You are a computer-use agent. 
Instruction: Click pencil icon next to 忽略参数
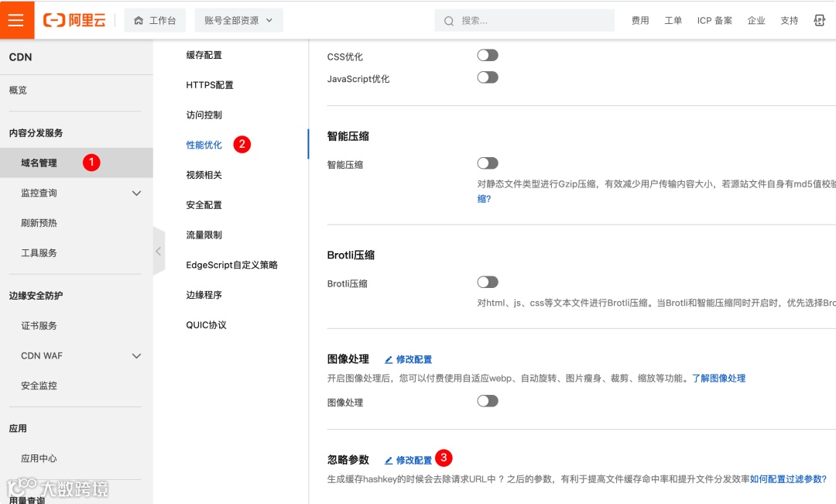pyautogui.click(x=389, y=461)
